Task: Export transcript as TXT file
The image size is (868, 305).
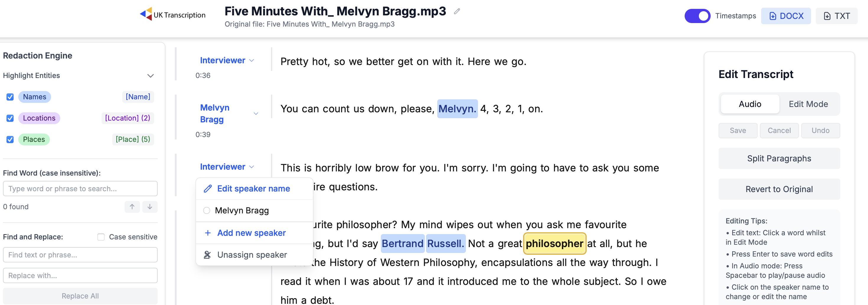Action: pyautogui.click(x=836, y=16)
